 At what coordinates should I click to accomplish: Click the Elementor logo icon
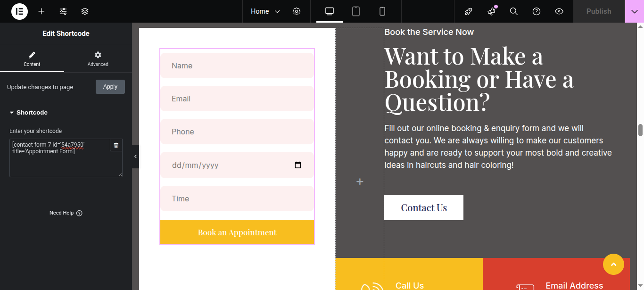[x=20, y=11]
